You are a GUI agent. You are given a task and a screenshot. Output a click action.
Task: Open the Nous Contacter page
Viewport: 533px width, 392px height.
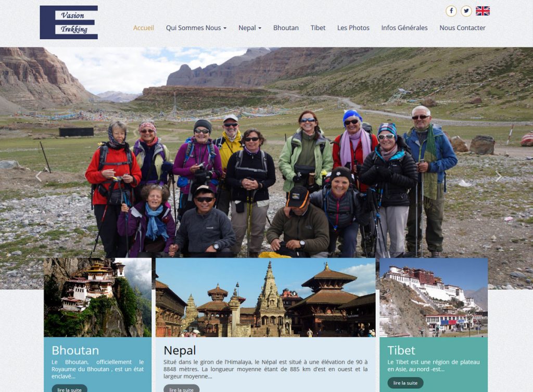click(x=462, y=28)
